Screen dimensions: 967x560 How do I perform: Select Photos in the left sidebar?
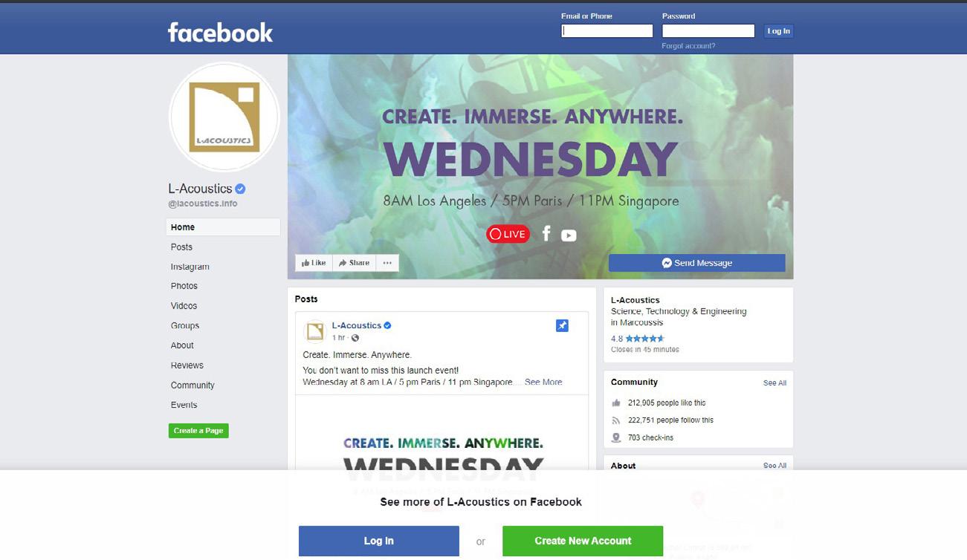[x=184, y=286]
